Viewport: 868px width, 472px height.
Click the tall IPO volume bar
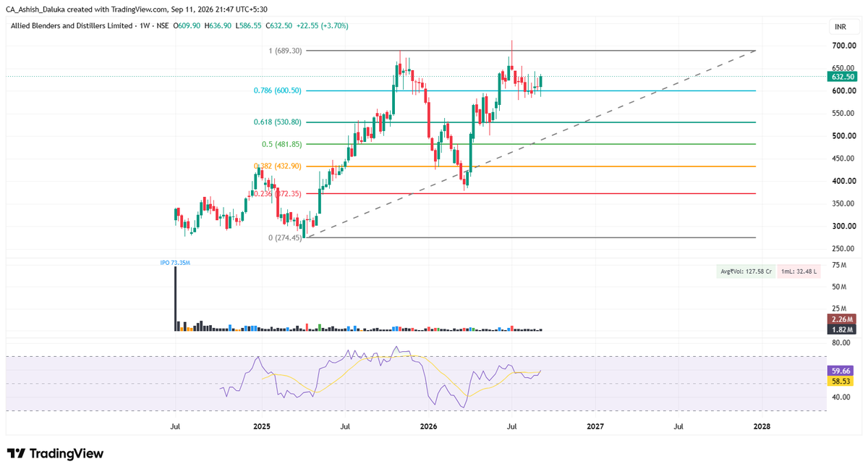point(175,300)
